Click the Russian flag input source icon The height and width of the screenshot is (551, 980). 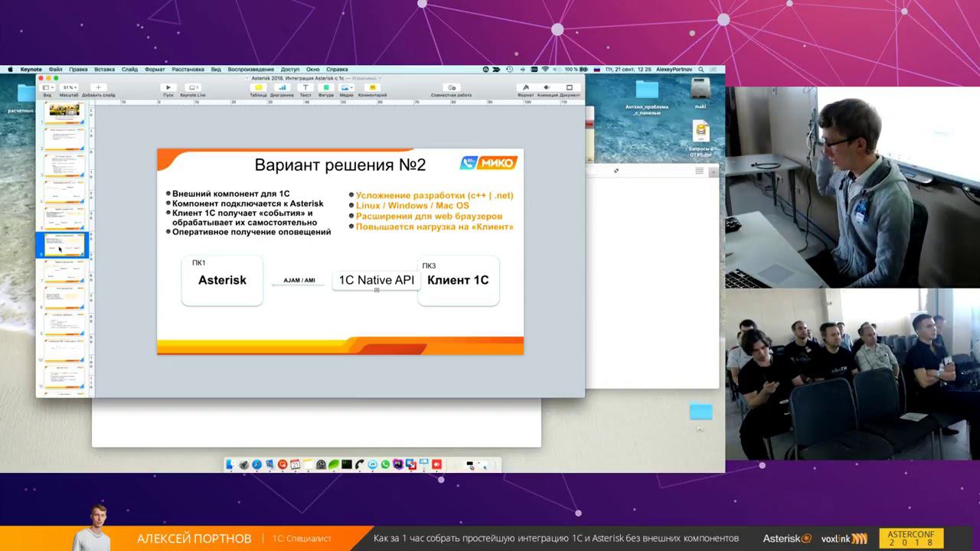[x=597, y=69]
